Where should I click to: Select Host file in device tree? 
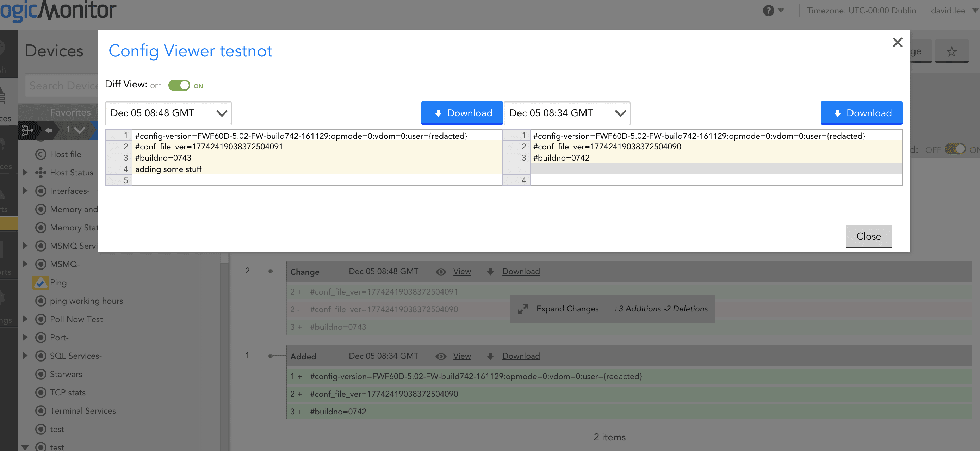pyautogui.click(x=66, y=154)
